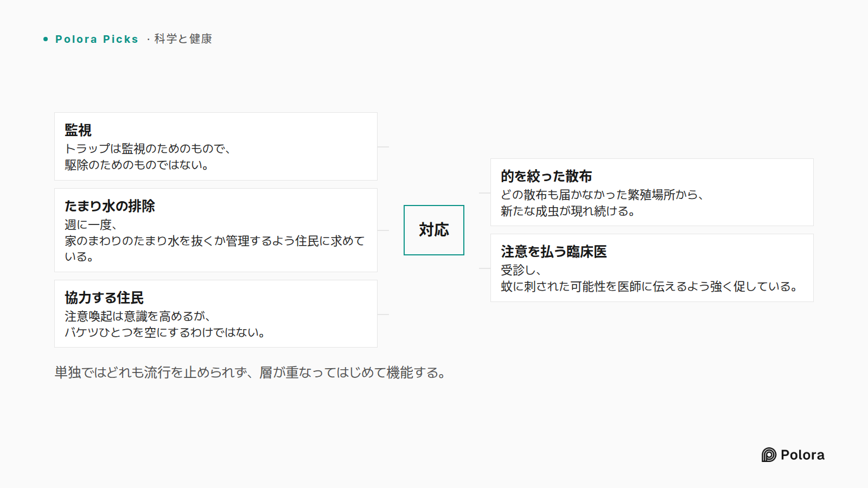The width and height of the screenshot is (868, 488).
Task: Click the 的を絞った散布 heading
Action: 546,176
